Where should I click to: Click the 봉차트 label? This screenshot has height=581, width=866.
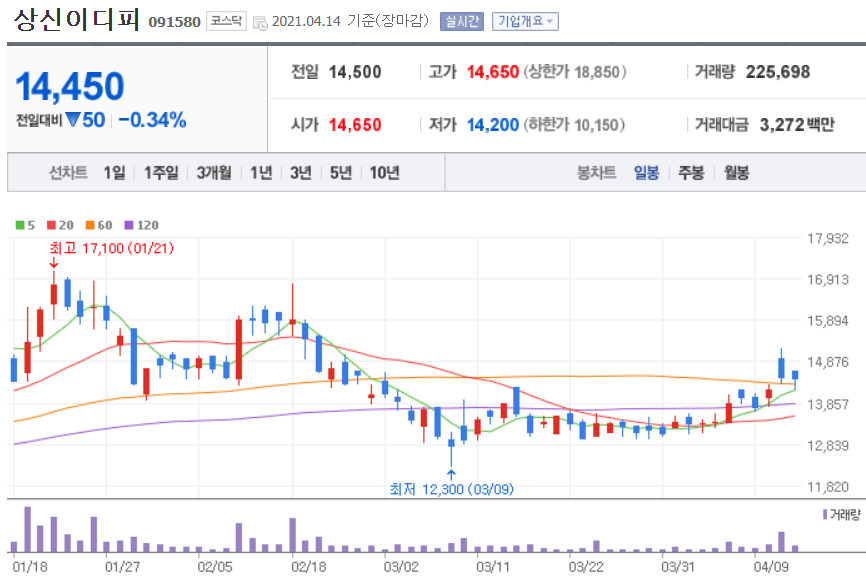click(x=596, y=173)
